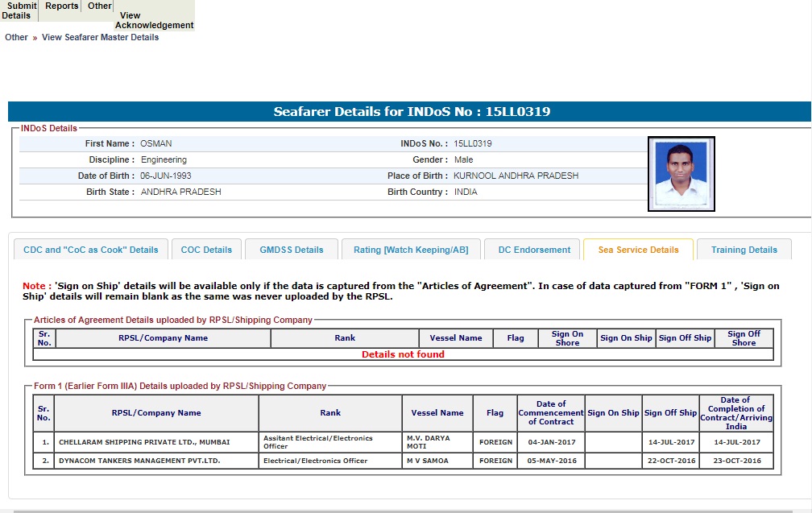
Task: Click the Other breadcrumb link
Action: [x=16, y=37]
